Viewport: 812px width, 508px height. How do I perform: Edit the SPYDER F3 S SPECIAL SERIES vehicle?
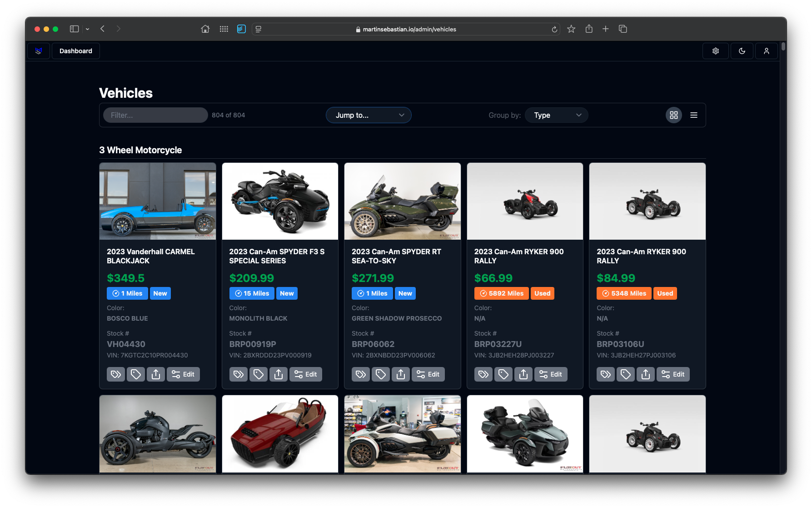click(306, 374)
